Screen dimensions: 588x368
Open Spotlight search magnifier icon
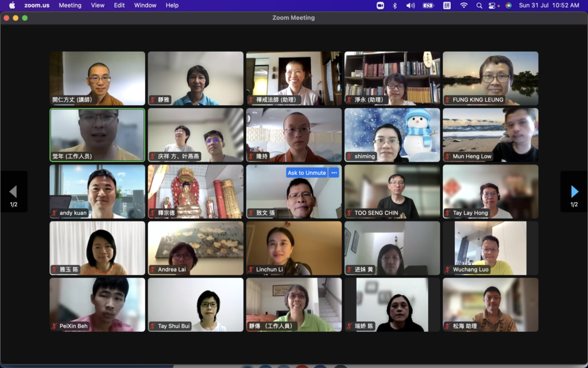479,5
